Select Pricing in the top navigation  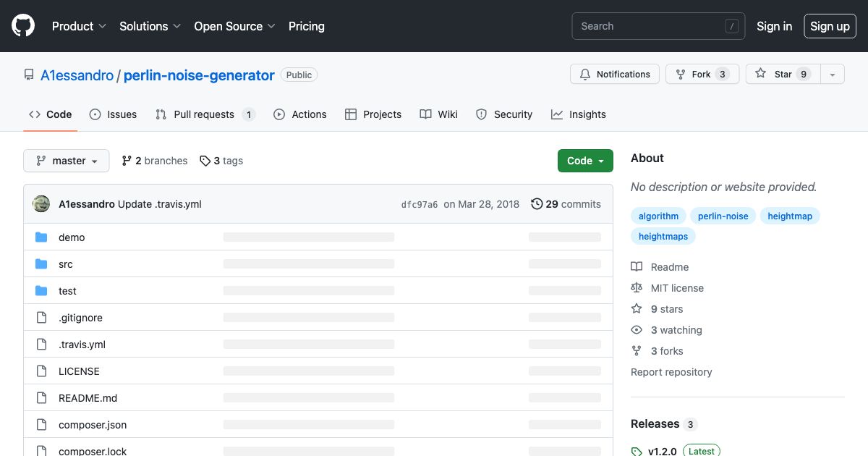click(306, 26)
